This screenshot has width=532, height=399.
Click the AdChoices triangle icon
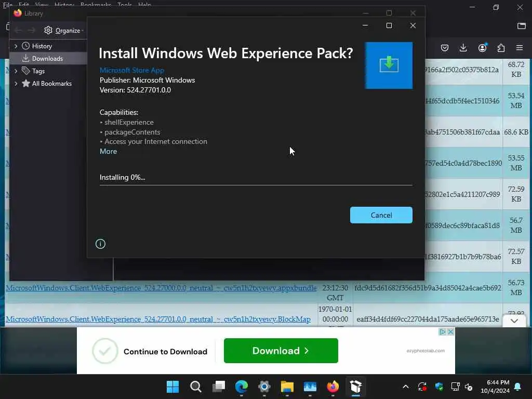pyautogui.click(x=443, y=332)
